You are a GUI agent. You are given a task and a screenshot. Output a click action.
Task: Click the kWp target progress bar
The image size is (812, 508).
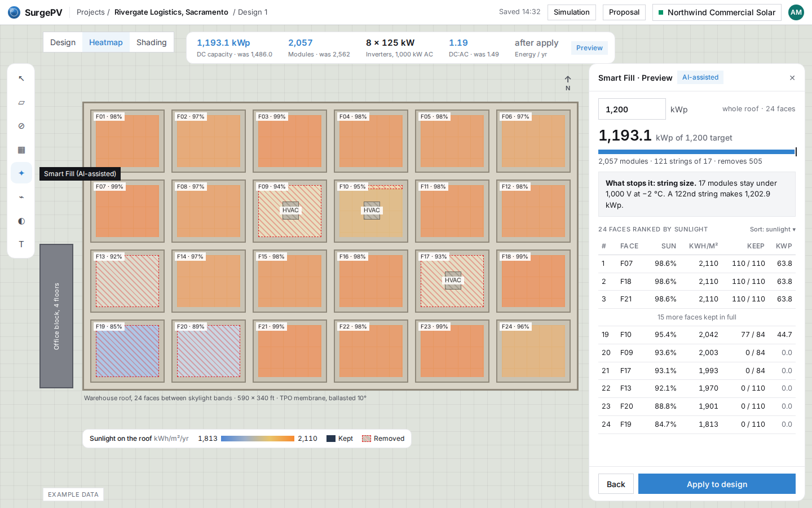tap(697, 152)
